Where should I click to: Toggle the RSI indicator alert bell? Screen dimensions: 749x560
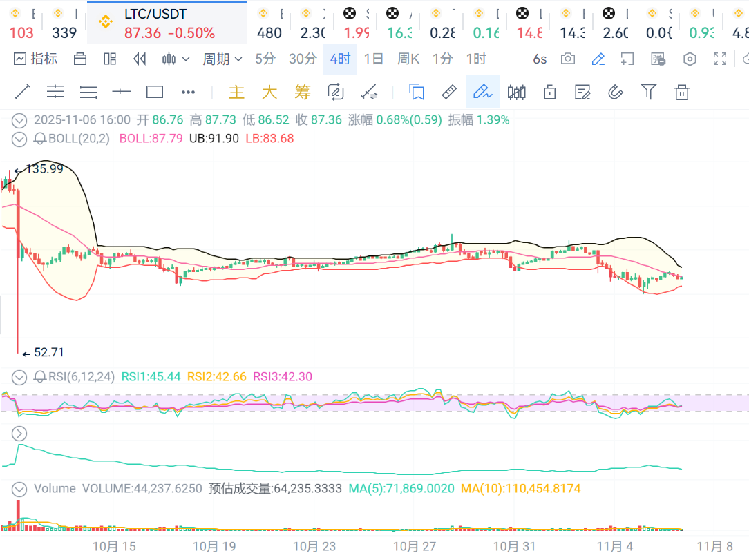[40, 377]
